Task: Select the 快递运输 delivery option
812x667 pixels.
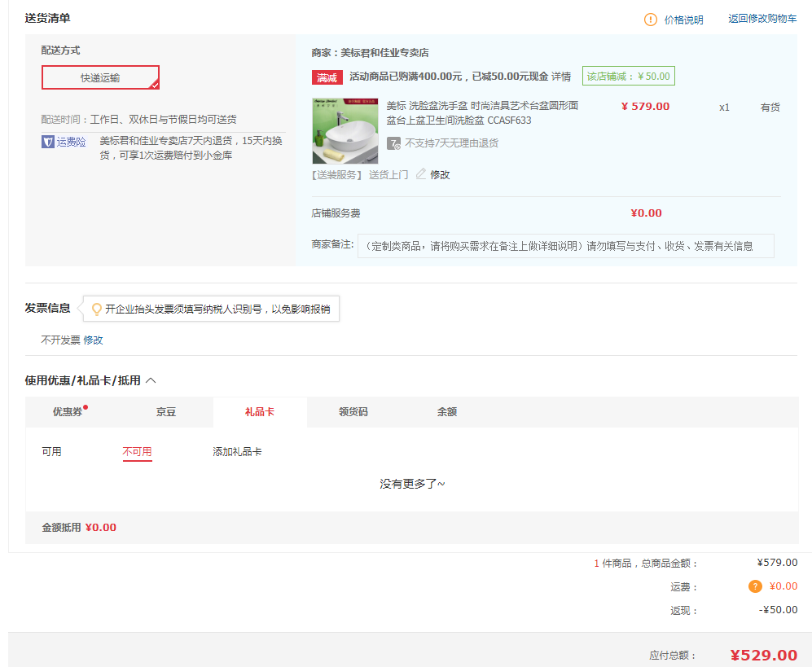Action: coord(100,77)
